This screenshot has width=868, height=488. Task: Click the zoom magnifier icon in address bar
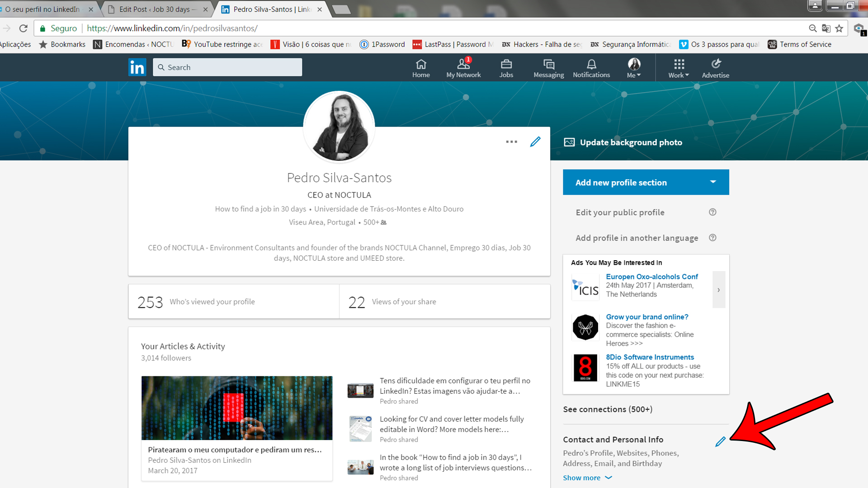coord(812,28)
